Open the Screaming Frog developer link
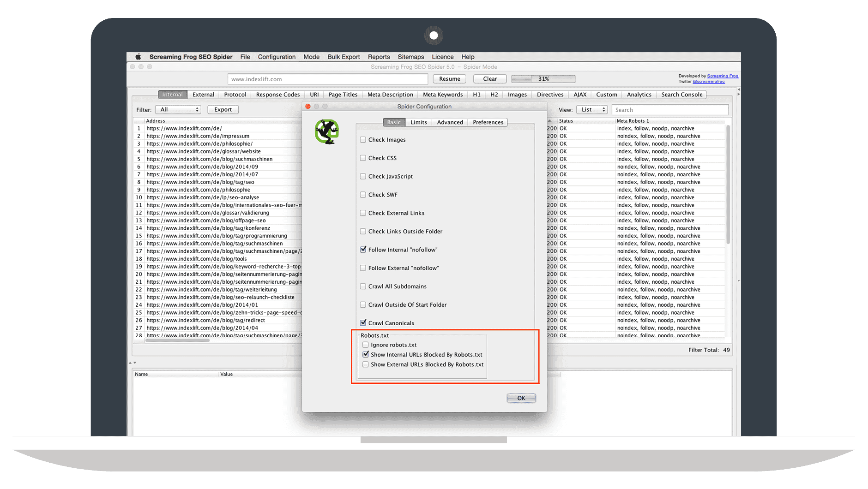This screenshot has width=868, height=489. click(x=723, y=76)
